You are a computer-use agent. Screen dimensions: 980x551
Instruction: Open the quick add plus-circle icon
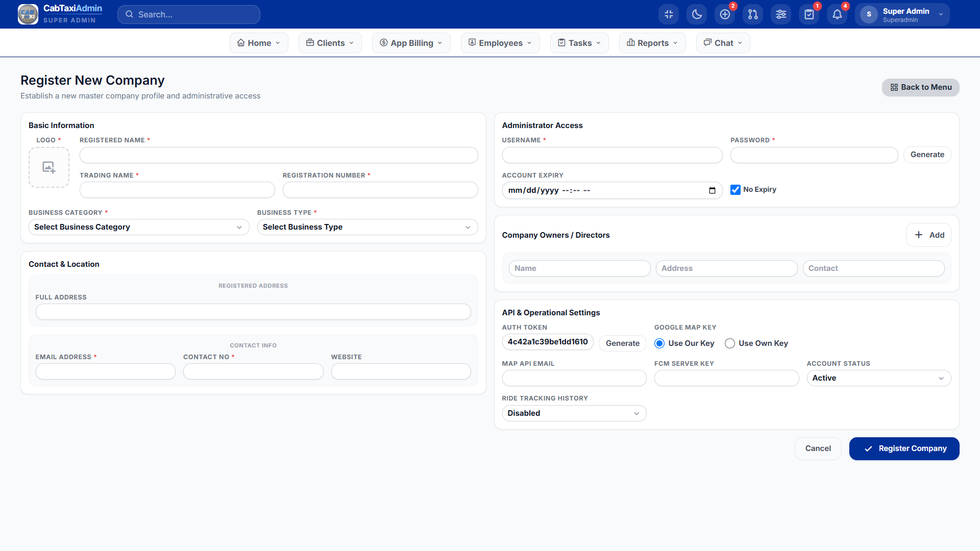point(725,14)
